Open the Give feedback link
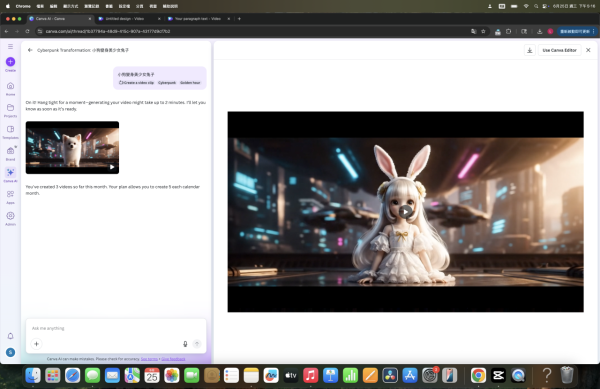 (173, 359)
